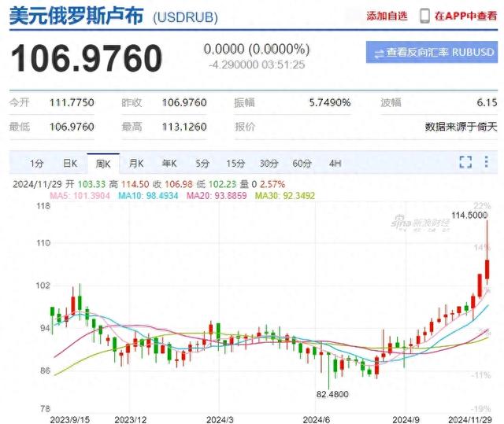Viewport: 504px width, 424px height.
Task: Click the fullscreen expand chart icon
Action: 465,163
